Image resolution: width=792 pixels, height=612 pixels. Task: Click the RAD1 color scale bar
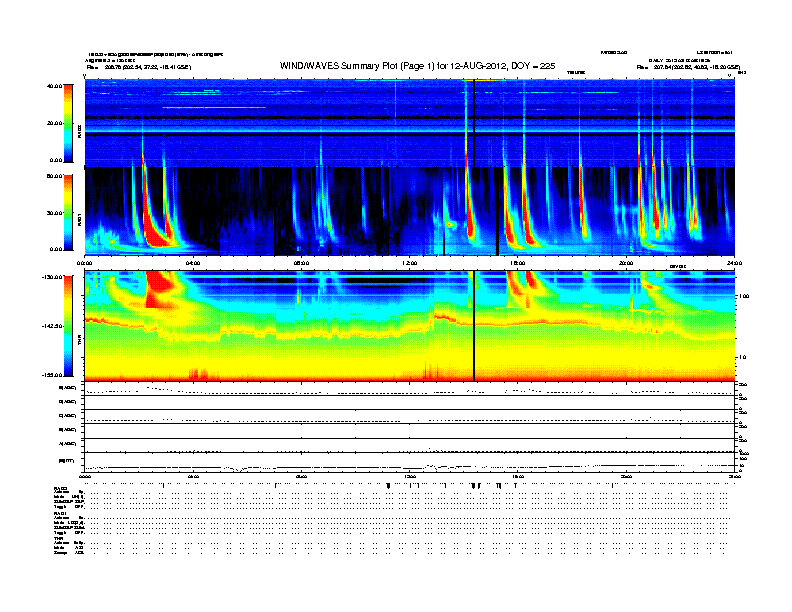pyautogui.click(x=68, y=213)
